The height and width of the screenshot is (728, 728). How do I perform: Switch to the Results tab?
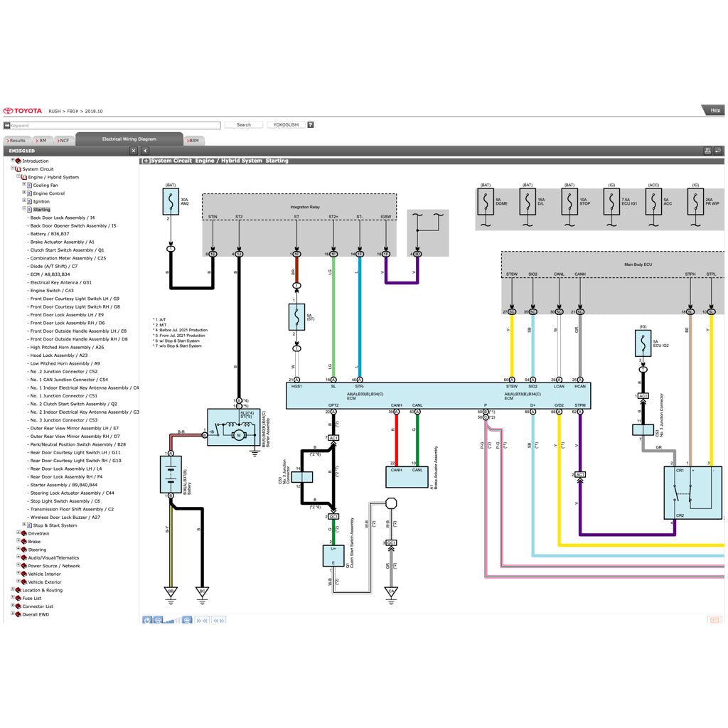(x=16, y=141)
